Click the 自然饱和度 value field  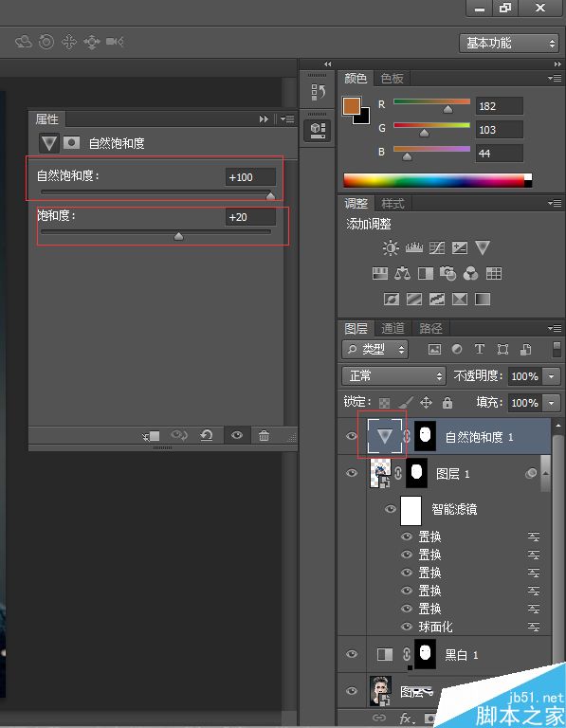pos(250,177)
